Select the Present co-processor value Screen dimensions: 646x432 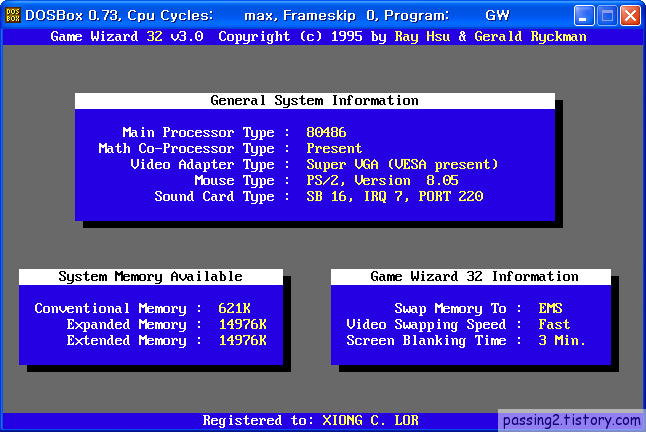coord(334,149)
